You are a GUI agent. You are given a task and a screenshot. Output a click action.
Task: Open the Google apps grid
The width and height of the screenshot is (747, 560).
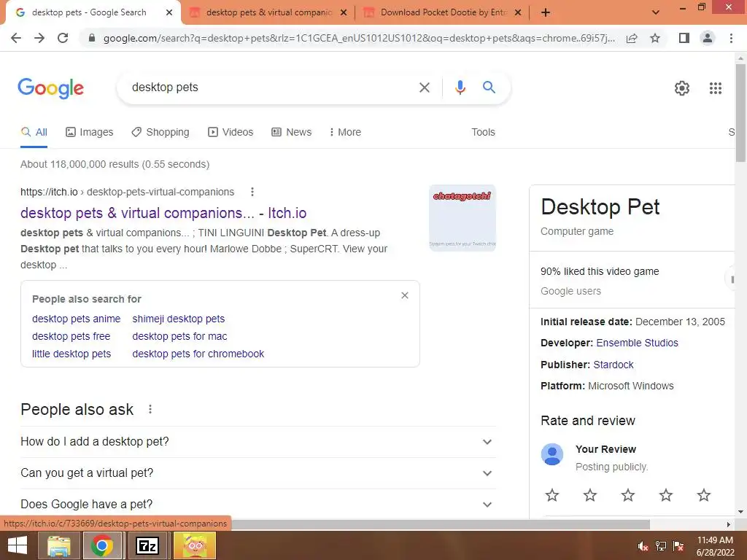(715, 88)
